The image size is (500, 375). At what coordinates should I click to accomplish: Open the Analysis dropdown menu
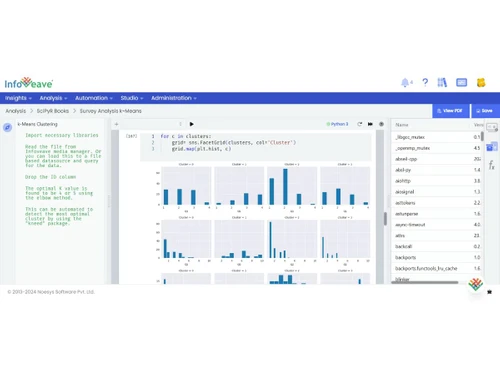click(53, 98)
